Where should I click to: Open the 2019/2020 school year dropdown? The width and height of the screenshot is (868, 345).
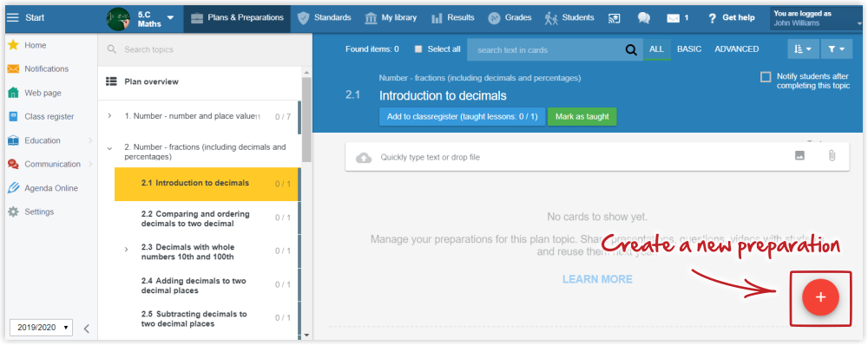pyautogui.click(x=41, y=328)
